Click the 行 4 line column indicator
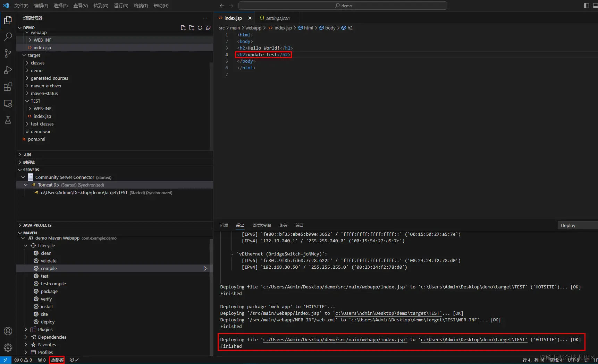Viewport: 598px width, 364px height. click(533, 360)
